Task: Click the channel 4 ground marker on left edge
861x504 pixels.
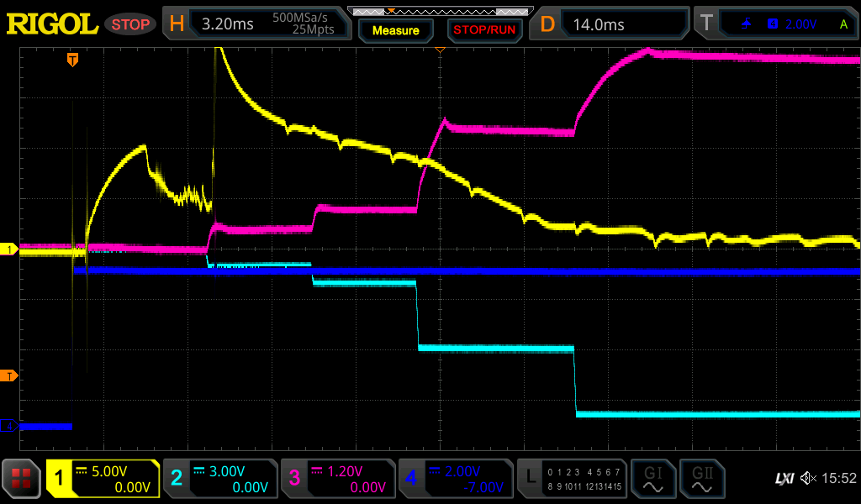Action: click(x=9, y=426)
